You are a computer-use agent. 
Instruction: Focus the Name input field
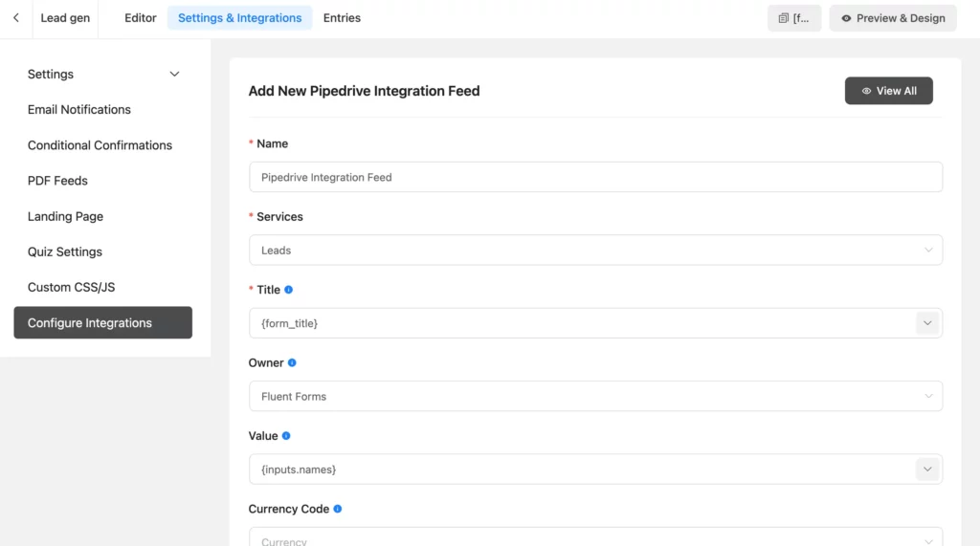tap(595, 177)
